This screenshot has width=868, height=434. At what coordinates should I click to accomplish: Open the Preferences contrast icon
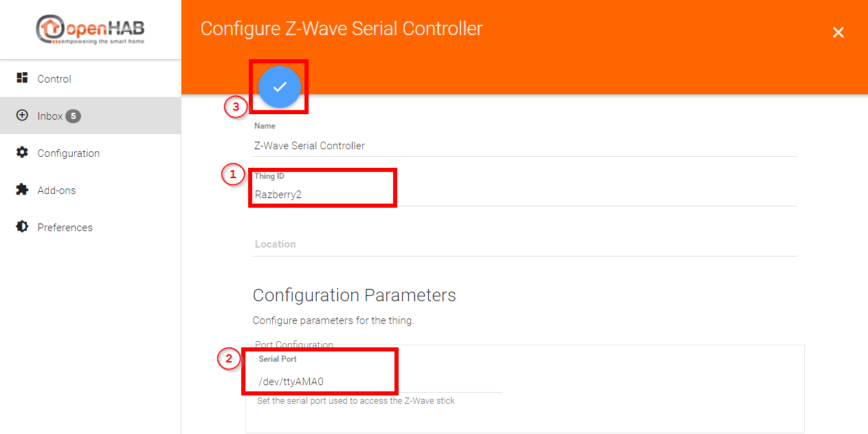coord(23,226)
